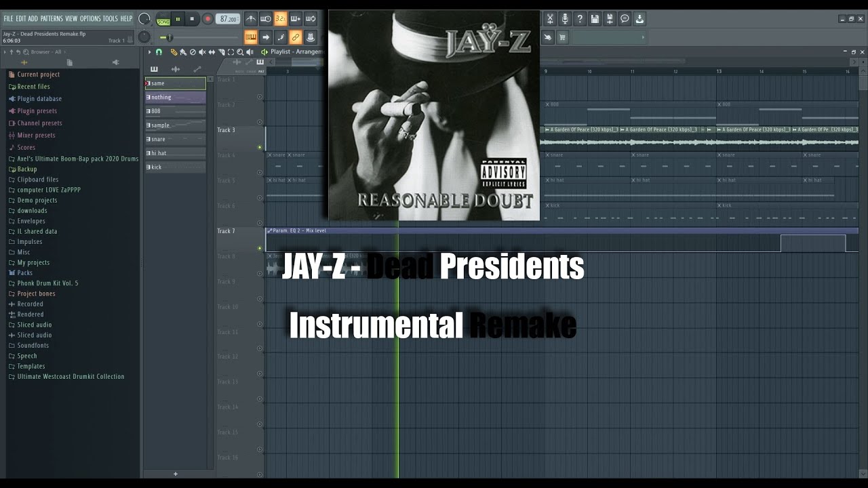Image resolution: width=868 pixels, height=488 pixels.
Task: Toggle playlist magnet snap button
Action: click(x=159, y=52)
